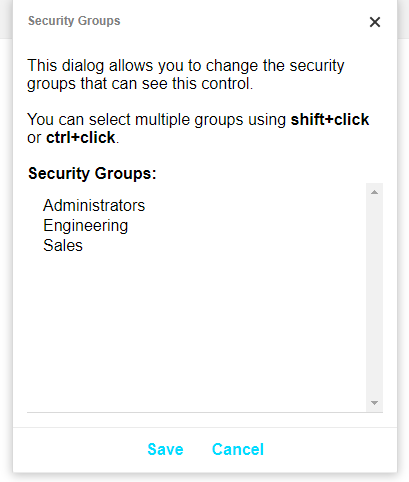This screenshot has height=482, width=409.
Task: Click the blank footer area left of Save
Action: click(x=80, y=449)
